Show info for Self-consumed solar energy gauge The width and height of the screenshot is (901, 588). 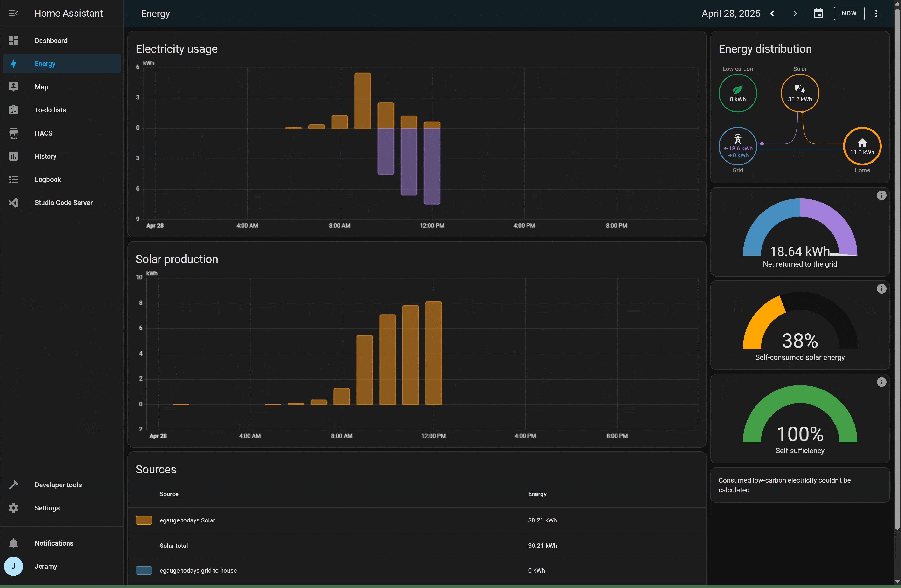(x=881, y=289)
